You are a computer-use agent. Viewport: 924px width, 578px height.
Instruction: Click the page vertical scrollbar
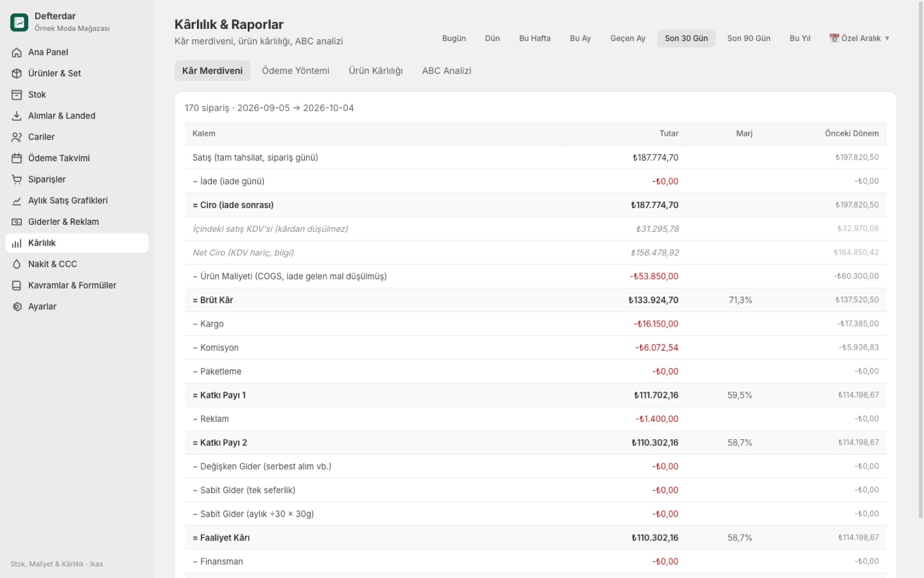coord(921,260)
